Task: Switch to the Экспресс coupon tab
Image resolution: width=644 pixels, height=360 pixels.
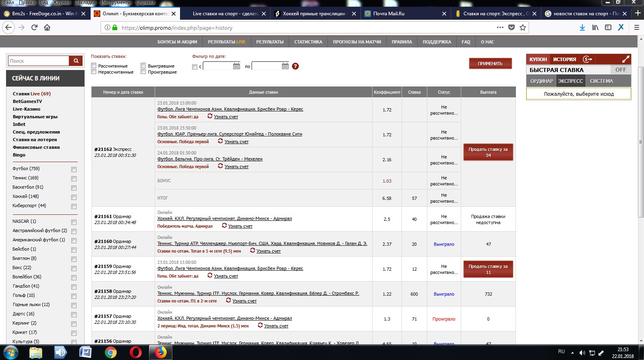Action: [x=570, y=81]
